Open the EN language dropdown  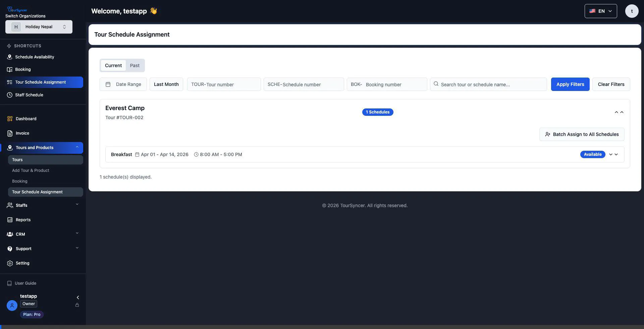600,11
